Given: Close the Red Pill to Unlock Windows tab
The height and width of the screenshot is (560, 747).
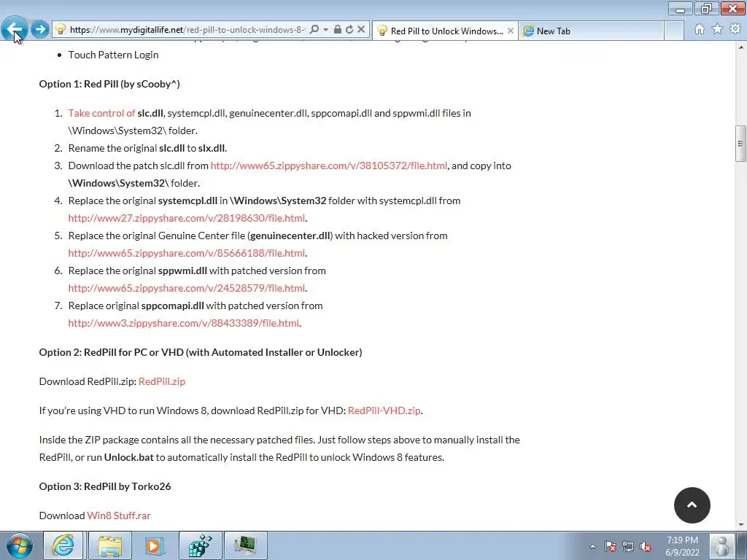Looking at the screenshot, I should tap(510, 31).
